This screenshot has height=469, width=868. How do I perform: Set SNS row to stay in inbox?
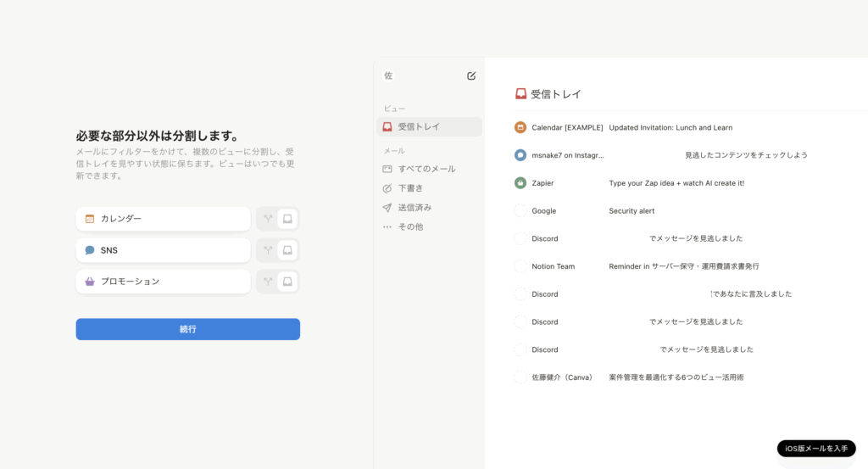[288, 250]
